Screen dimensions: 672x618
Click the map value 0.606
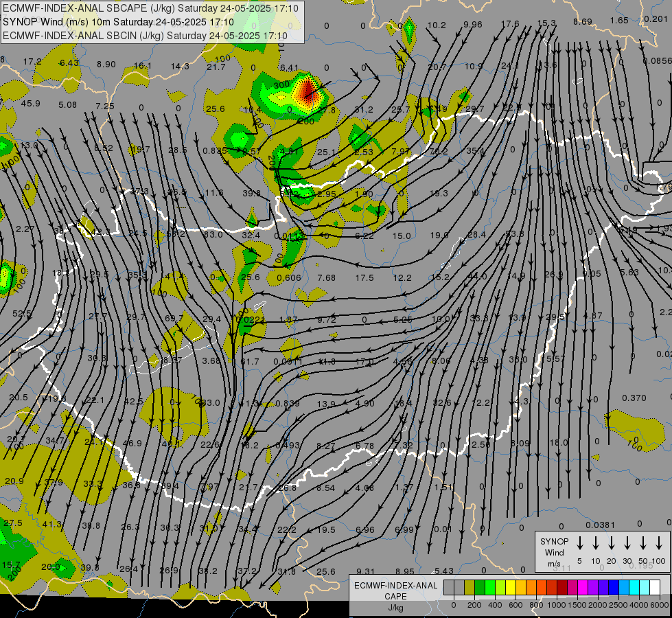pos(289,277)
